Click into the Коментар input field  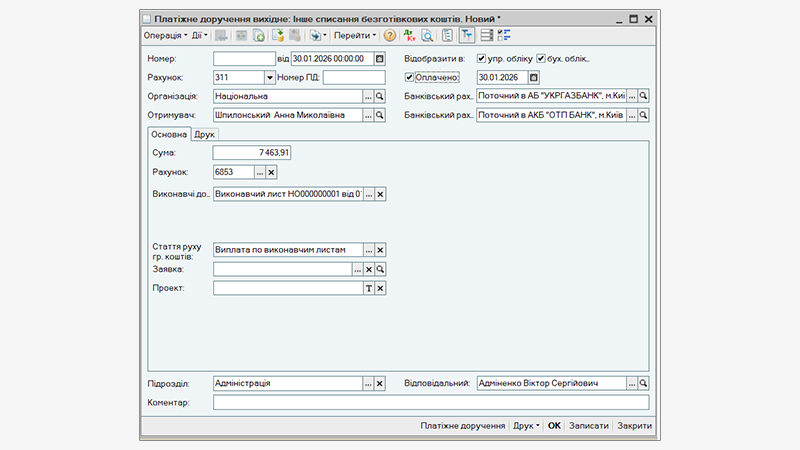431,403
